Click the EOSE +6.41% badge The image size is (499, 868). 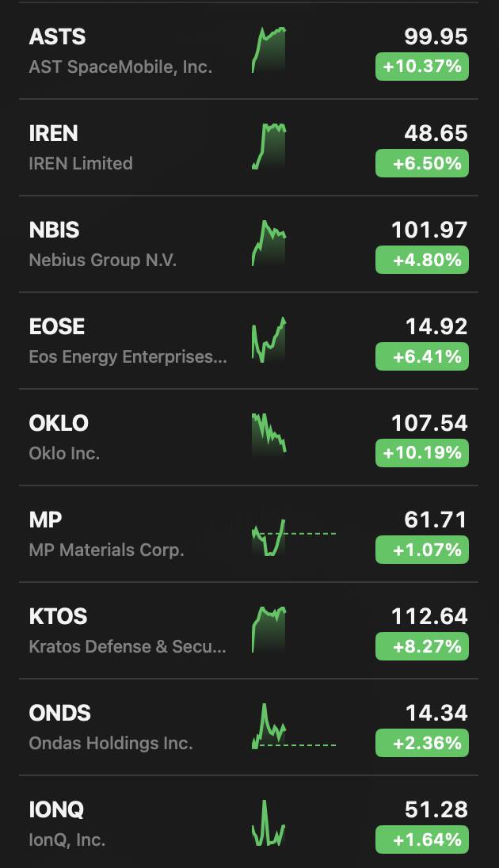421,356
